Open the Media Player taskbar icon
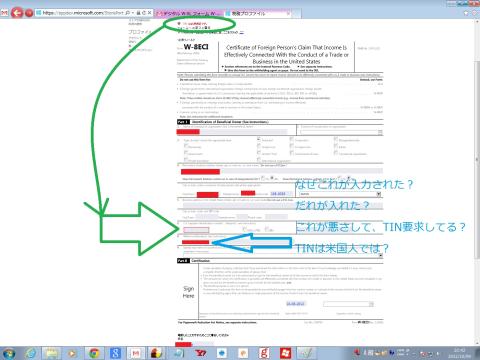This screenshot has width=480, height=360. pos(72,353)
